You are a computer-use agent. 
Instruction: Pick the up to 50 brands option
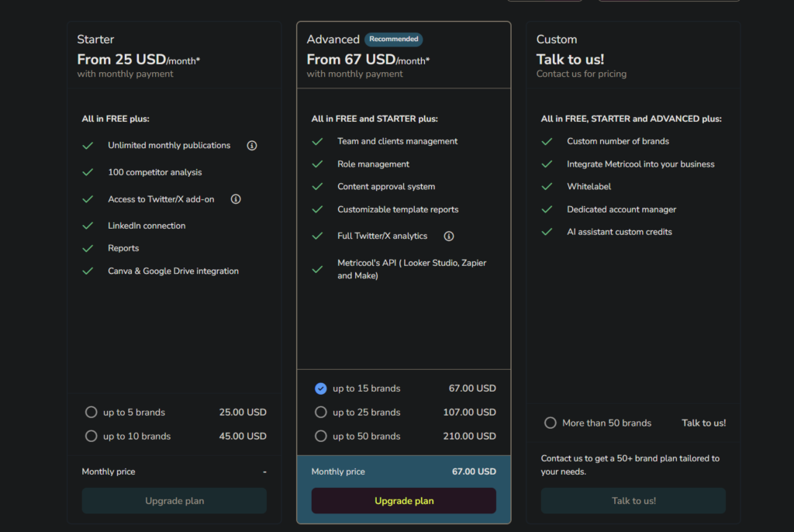321,437
